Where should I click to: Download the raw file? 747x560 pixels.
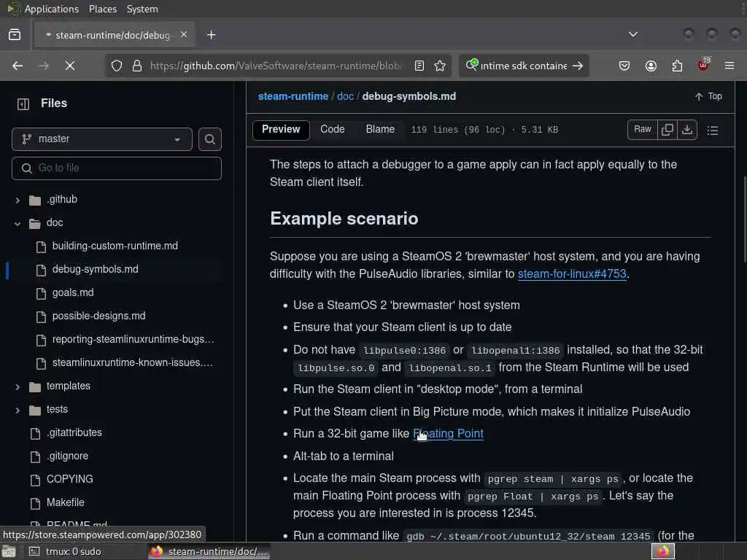pyautogui.click(x=687, y=130)
